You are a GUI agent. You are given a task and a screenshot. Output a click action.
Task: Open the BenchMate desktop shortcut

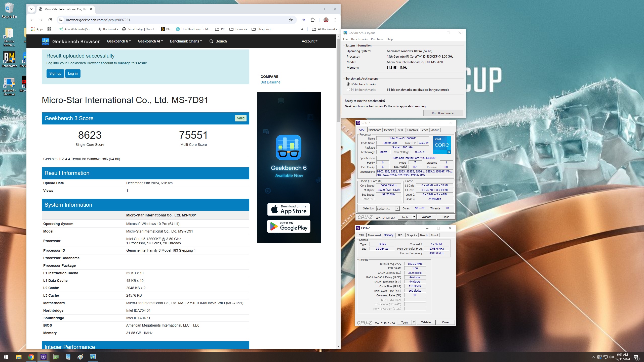9,59
